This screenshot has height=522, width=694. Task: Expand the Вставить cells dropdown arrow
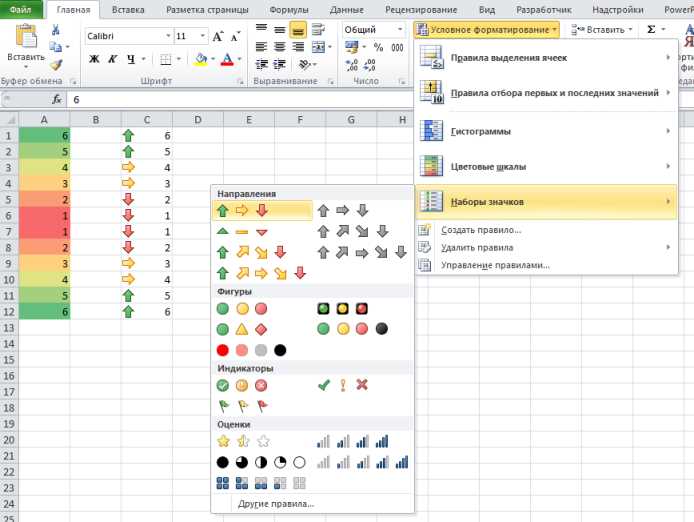coord(630,30)
